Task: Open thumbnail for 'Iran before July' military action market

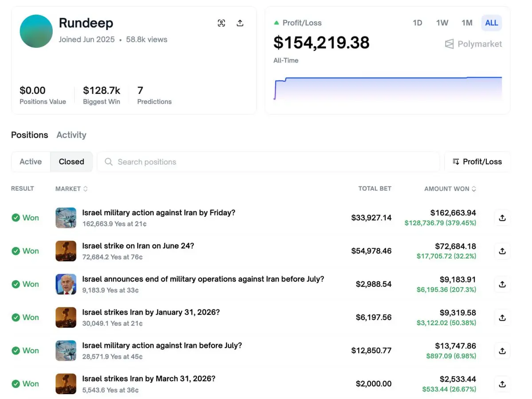Action: [66, 350]
